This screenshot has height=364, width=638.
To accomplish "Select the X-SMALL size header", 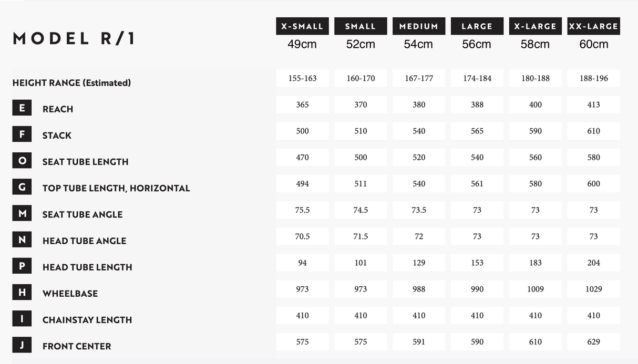I will (x=302, y=26).
